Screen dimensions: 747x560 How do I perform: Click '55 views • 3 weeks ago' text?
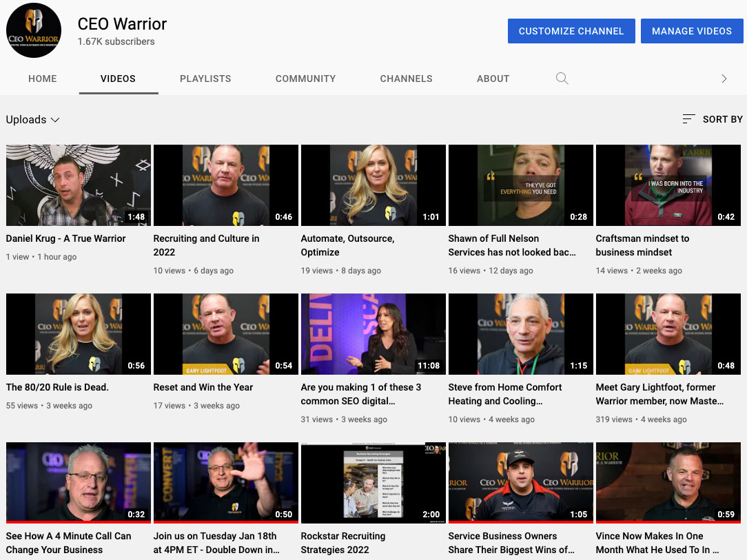click(x=49, y=406)
